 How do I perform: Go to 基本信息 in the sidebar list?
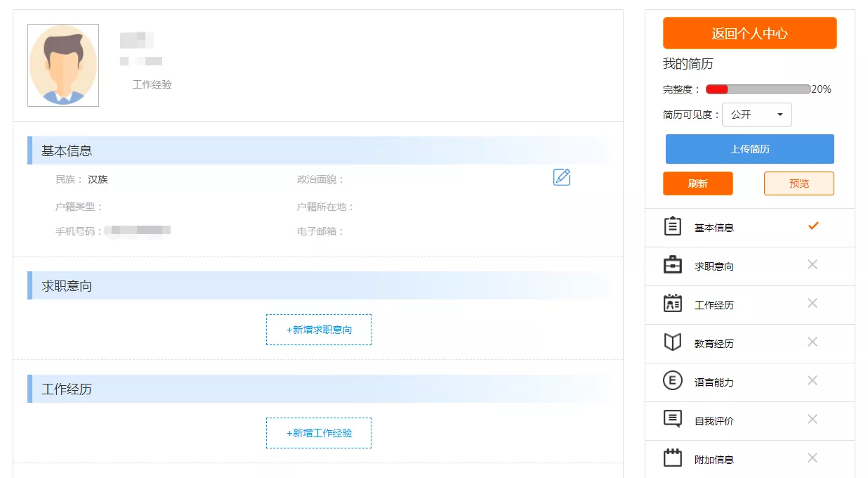point(750,228)
